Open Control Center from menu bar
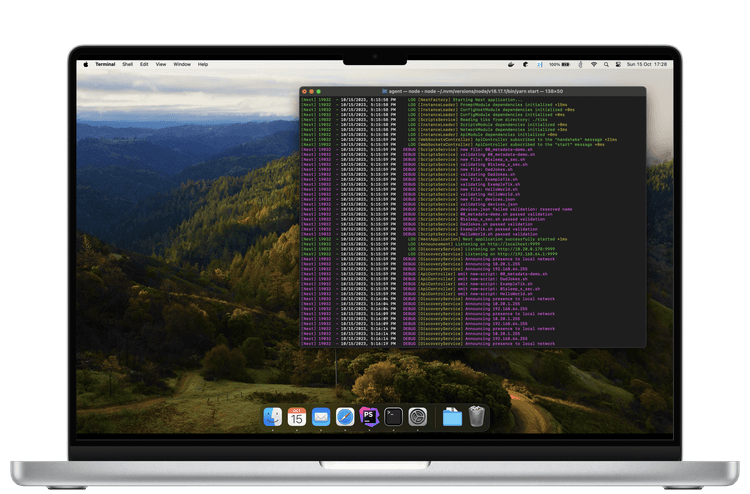This screenshot has height=494, width=750. (618, 64)
